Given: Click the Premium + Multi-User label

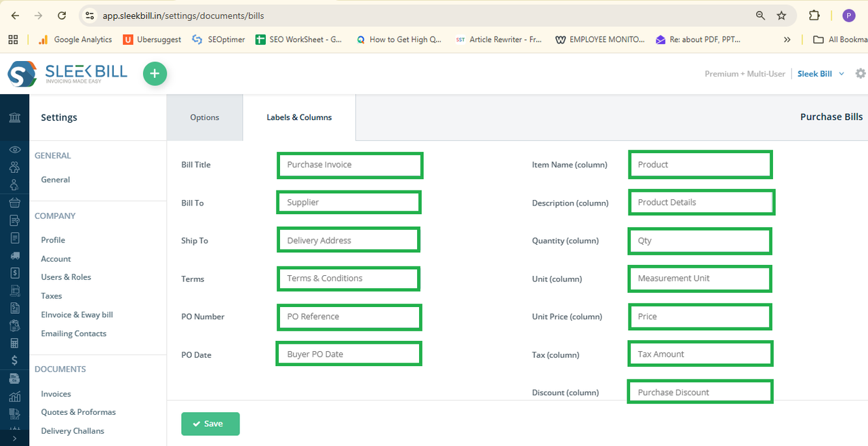Looking at the screenshot, I should click(745, 73).
